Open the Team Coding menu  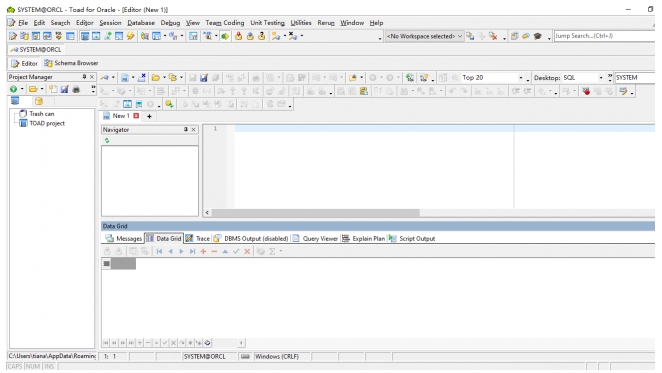tap(225, 23)
